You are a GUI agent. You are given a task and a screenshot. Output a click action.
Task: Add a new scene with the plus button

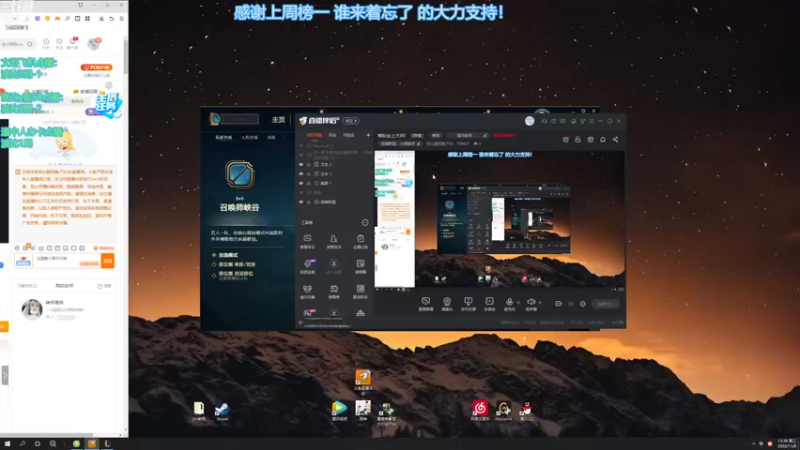pos(368,135)
